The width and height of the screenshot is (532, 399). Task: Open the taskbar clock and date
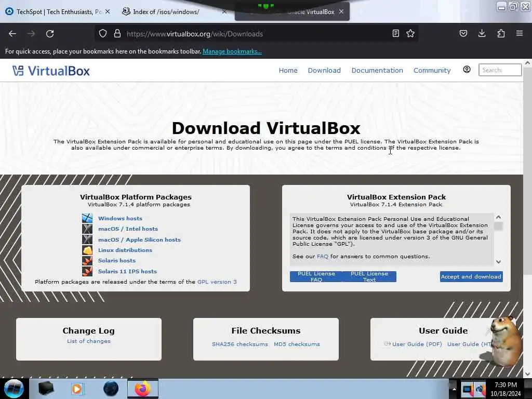click(506, 389)
